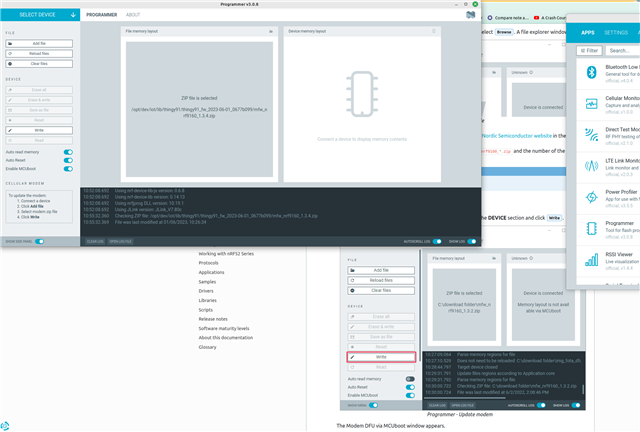
Task: Click Clear files in the File section
Action: 39,64
